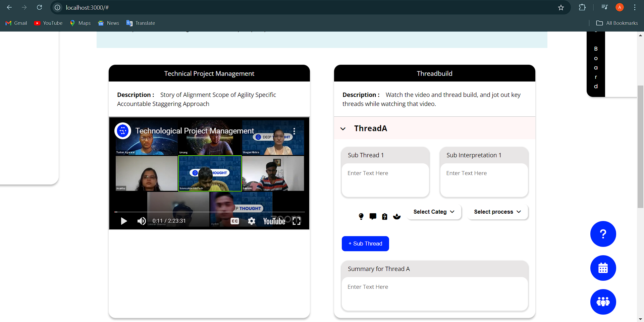Click the page vertical scrollbar thumb
Screen dimensions: 644x322
tap(640, 147)
